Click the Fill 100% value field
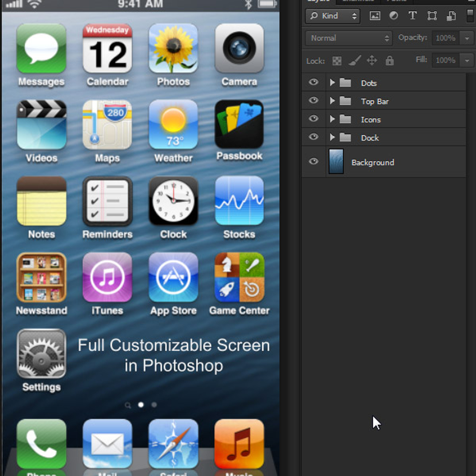Image resolution: width=476 pixels, height=476 pixels. [445, 60]
